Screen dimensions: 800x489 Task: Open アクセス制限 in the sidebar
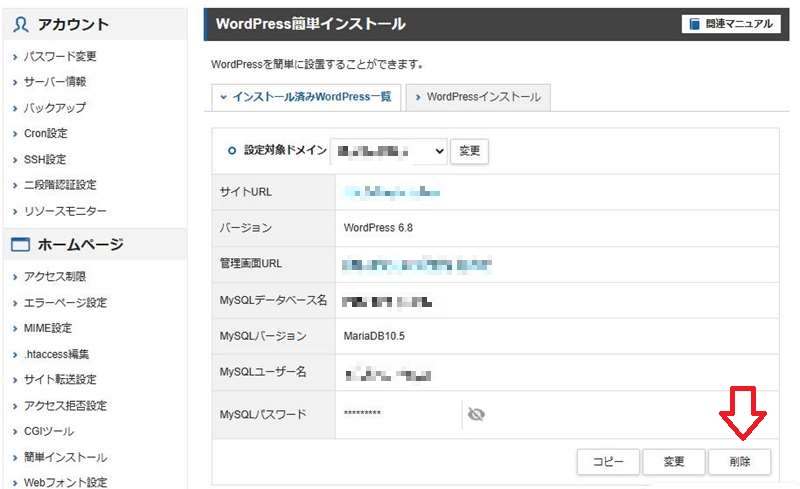point(55,277)
